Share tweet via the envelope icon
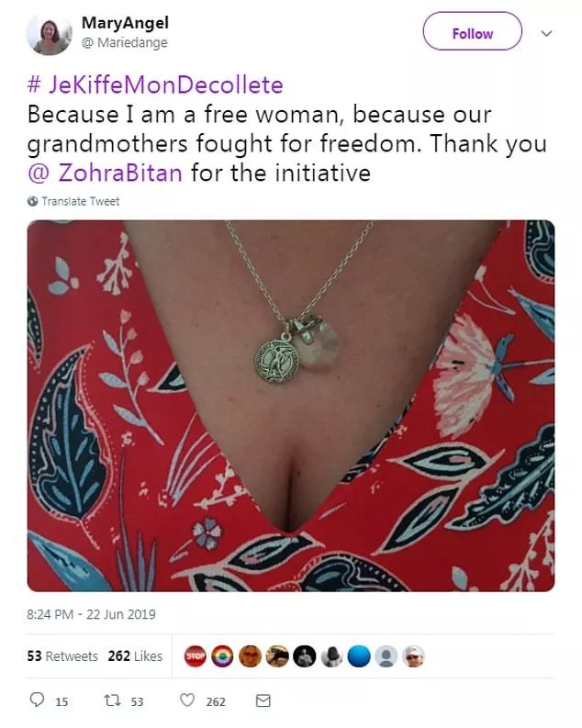582x728 pixels. [263, 700]
